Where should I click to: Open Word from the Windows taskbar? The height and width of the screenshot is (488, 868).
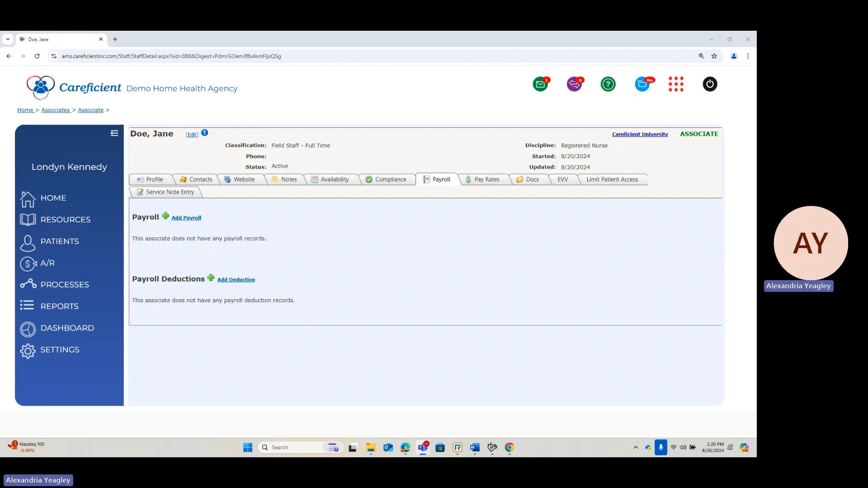pos(474,447)
